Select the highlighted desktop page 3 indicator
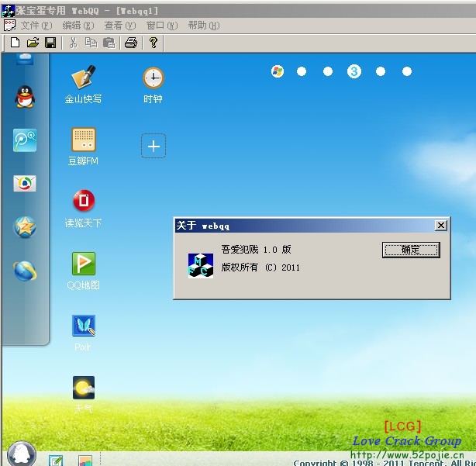Image resolution: width=476 pixels, height=466 pixels. 354,71
